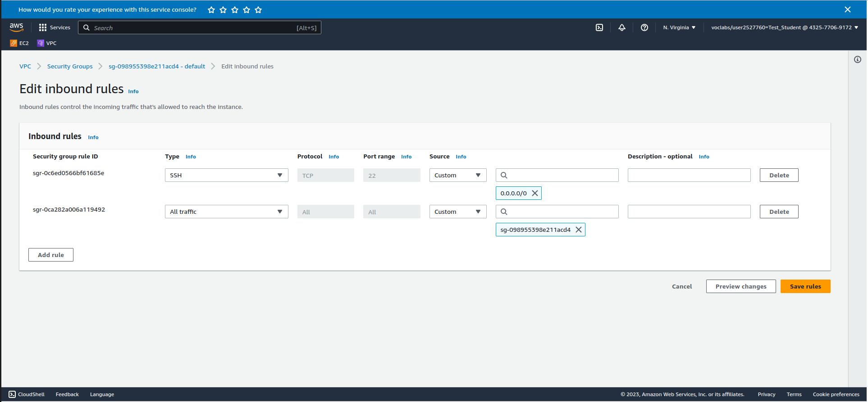This screenshot has height=402, width=868.
Task: Remove the sg-098955398e211acd4 source tag
Action: tap(579, 230)
